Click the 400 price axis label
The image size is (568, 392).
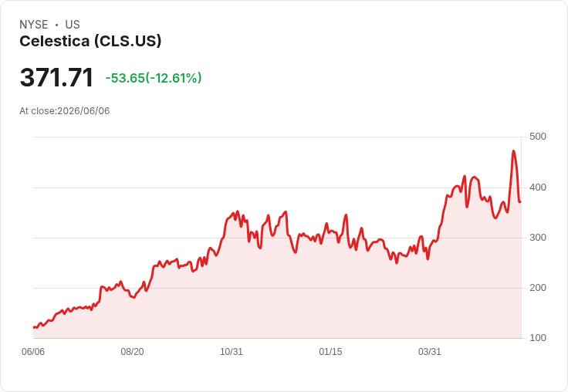[x=538, y=188]
